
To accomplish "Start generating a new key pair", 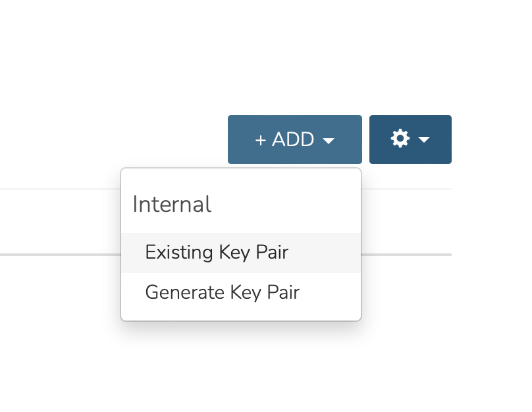I will click(x=241, y=292).
